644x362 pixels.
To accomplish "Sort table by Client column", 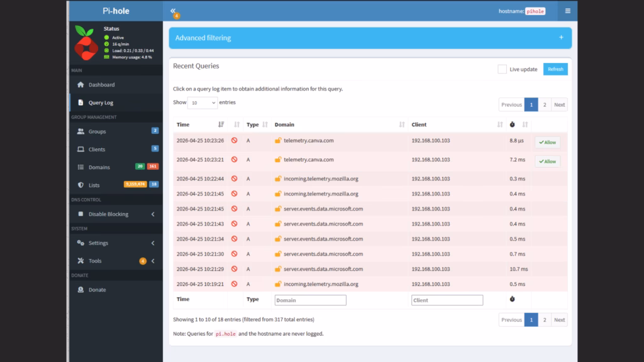I will coord(500,124).
